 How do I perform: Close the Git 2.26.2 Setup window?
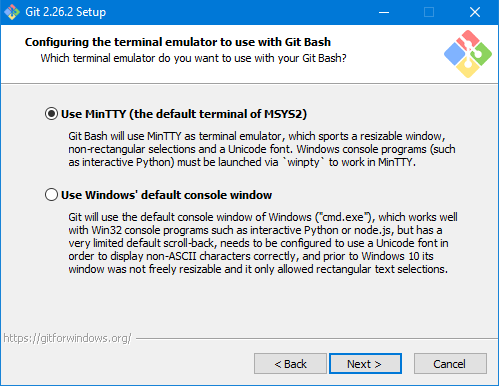[x=475, y=12]
